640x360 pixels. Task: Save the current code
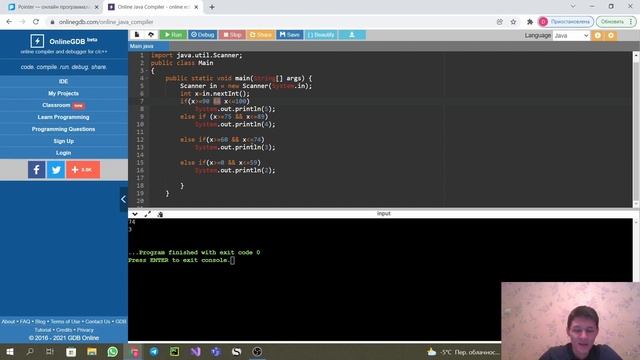(x=289, y=35)
